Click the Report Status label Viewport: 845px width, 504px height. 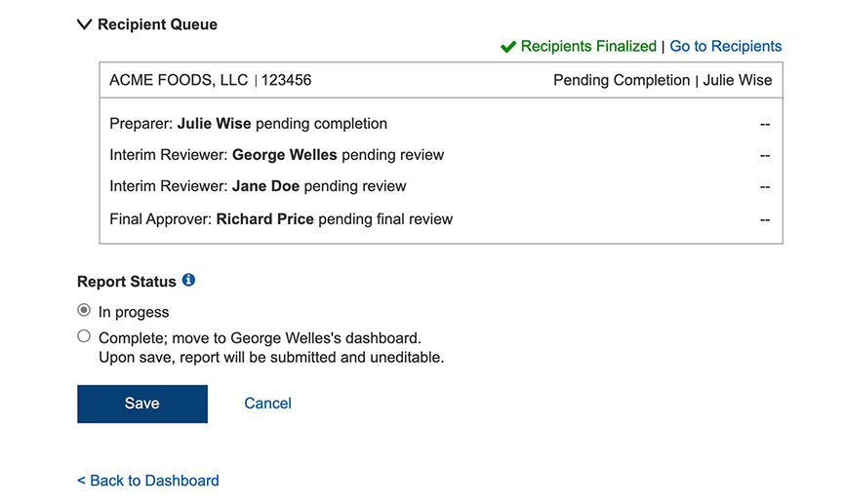[x=127, y=282]
